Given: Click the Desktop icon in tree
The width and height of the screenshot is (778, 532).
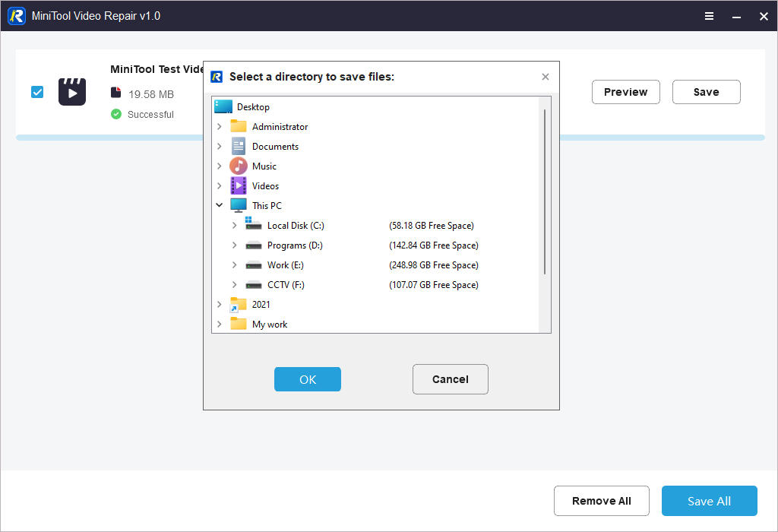Looking at the screenshot, I should [x=223, y=106].
